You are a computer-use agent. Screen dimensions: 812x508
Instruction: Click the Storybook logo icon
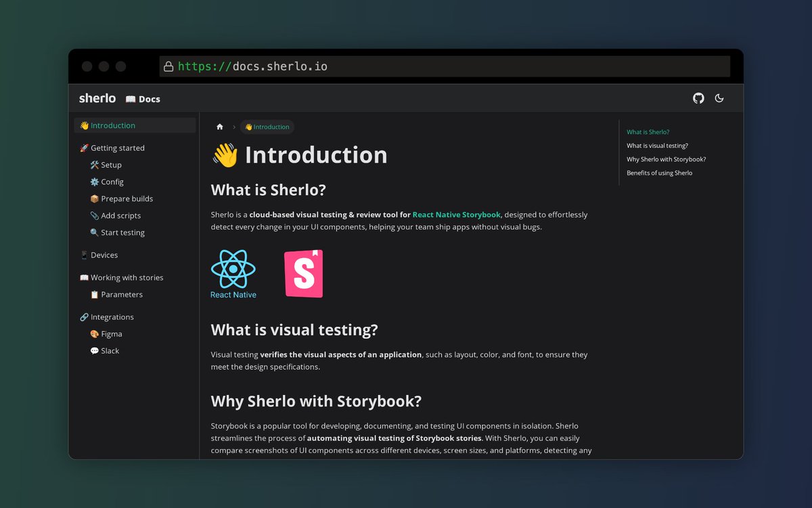[x=302, y=274]
